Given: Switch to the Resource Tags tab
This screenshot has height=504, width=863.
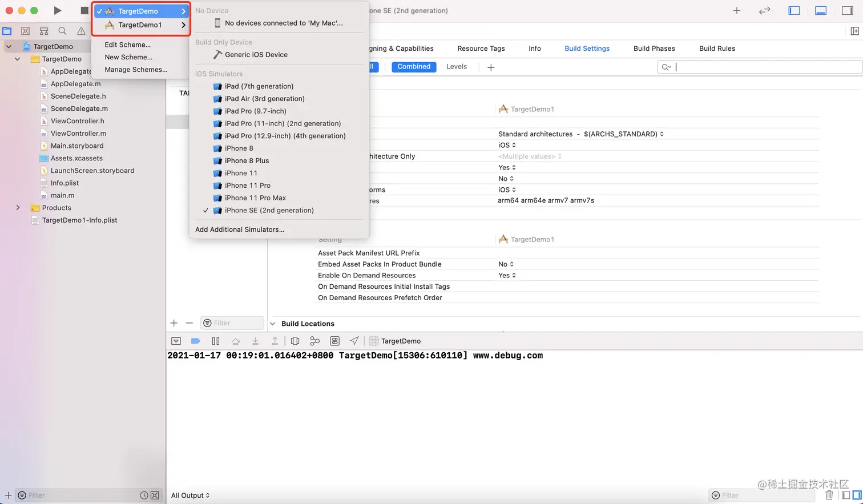Looking at the screenshot, I should click(x=481, y=49).
